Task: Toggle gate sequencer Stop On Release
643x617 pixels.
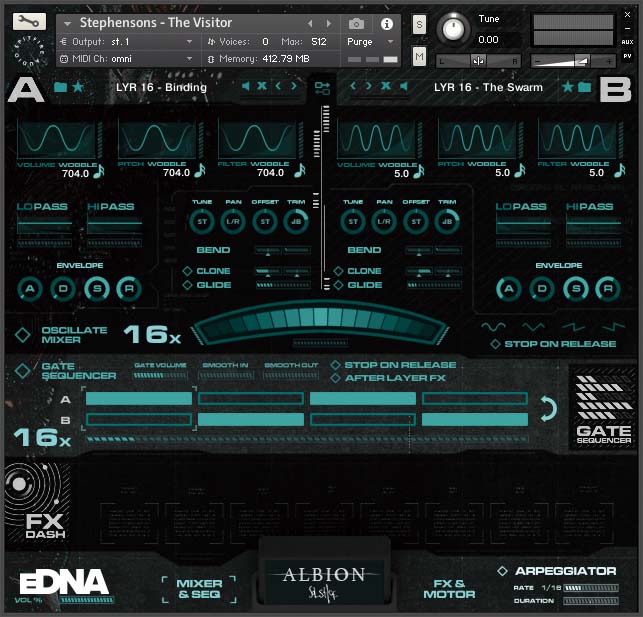Action: coord(335,365)
